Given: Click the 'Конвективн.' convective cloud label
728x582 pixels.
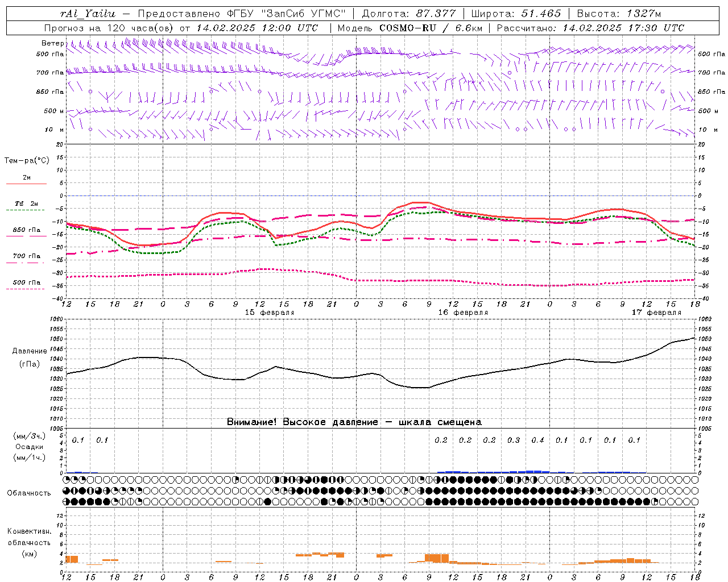Looking at the screenshot, I should [x=29, y=531].
